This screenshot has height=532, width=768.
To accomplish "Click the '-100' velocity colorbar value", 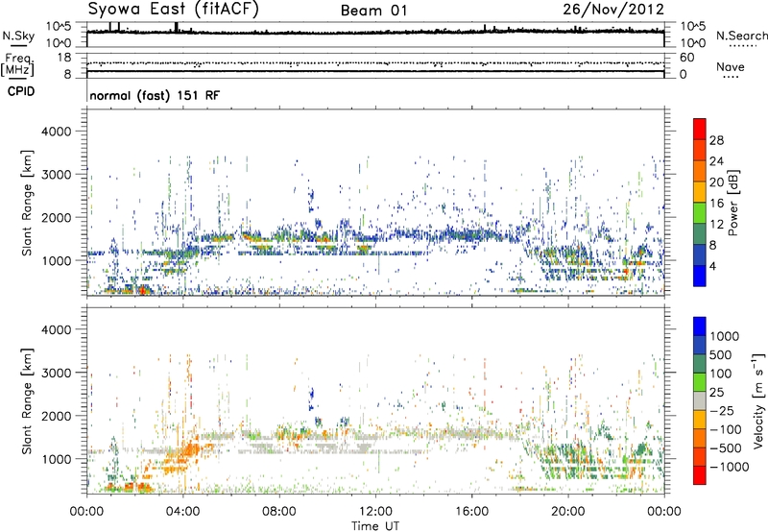I will (726, 429).
